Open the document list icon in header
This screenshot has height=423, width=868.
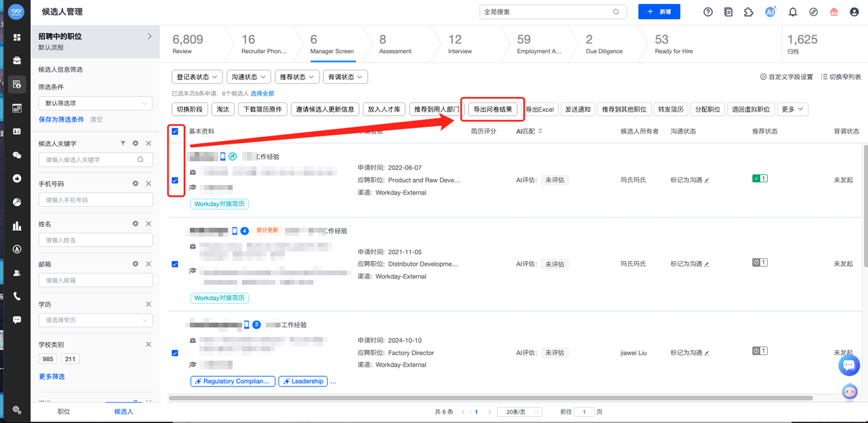tap(728, 12)
